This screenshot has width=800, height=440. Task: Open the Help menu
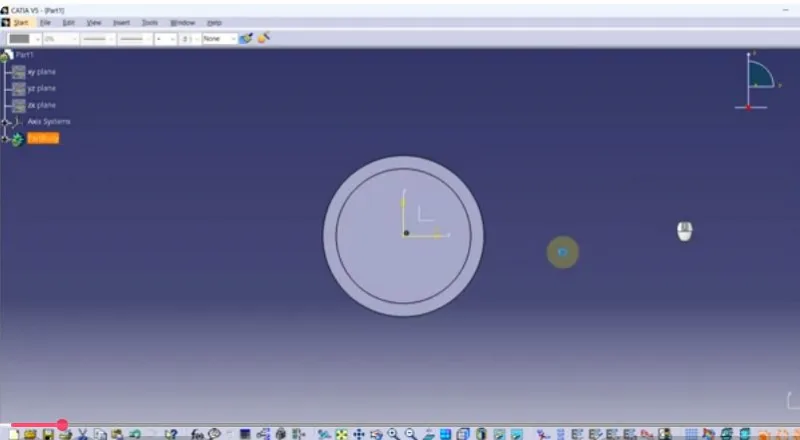coord(214,22)
